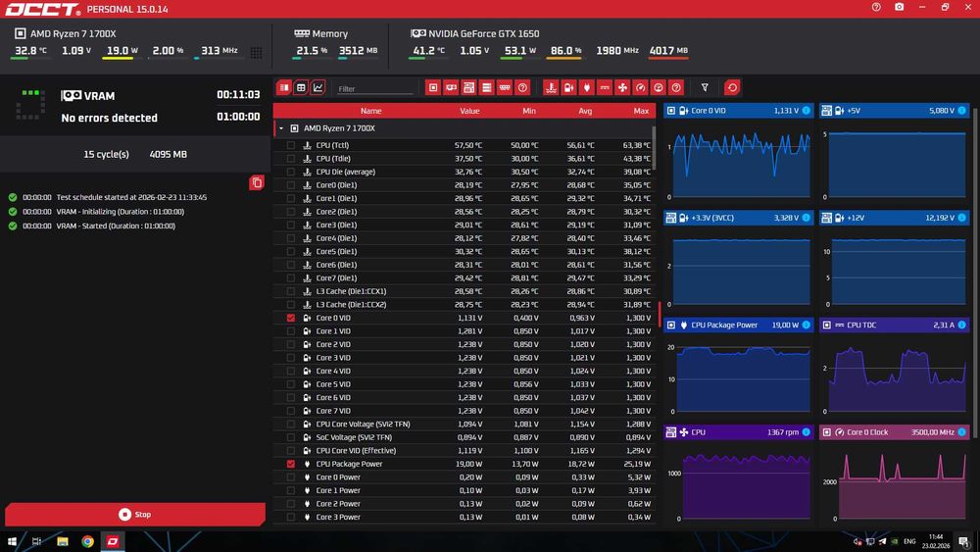Click the funnel filter icon
Image resolution: width=980 pixels, height=552 pixels.
(x=705, y=87)
